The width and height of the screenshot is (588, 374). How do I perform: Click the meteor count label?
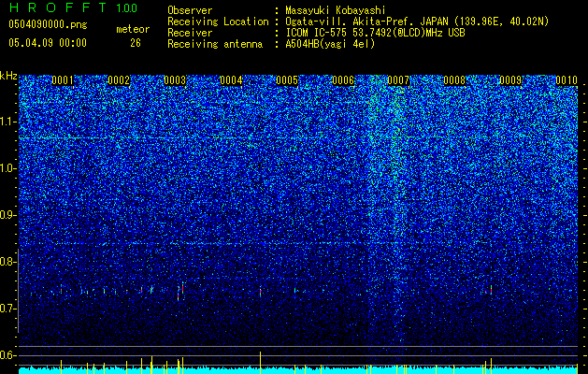click(x=133, y=29)
